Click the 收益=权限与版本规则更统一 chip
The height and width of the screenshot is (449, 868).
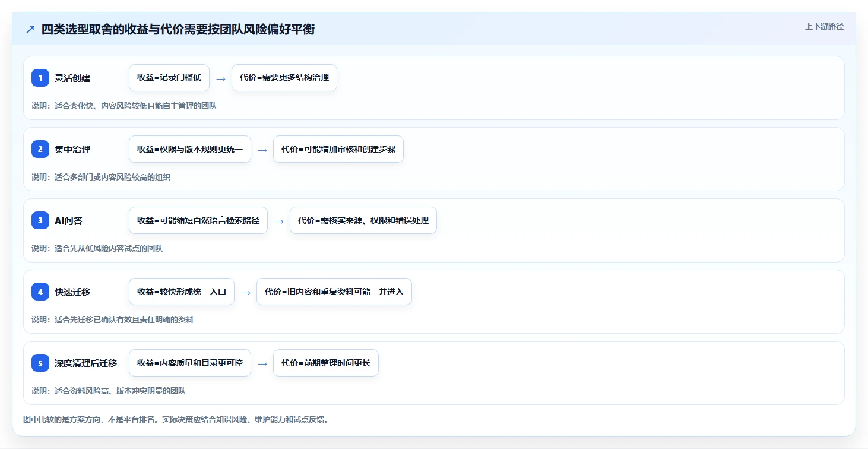(x=190, y=149)
